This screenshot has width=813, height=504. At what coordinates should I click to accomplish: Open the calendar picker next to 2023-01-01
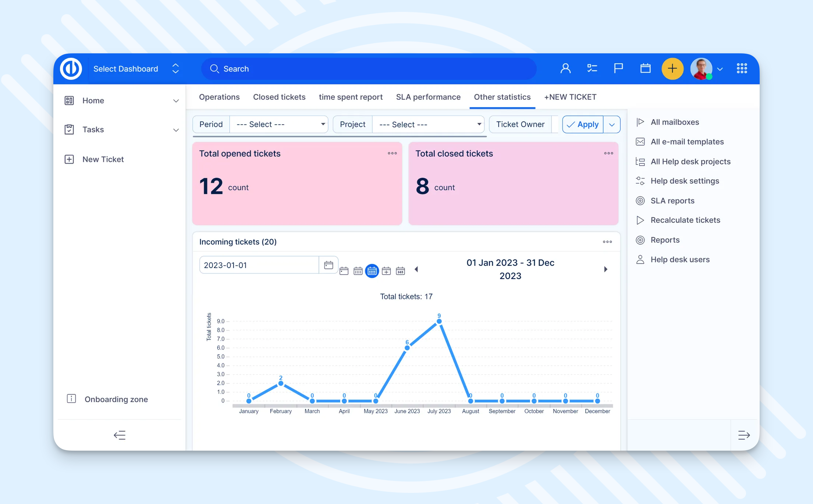328,265
